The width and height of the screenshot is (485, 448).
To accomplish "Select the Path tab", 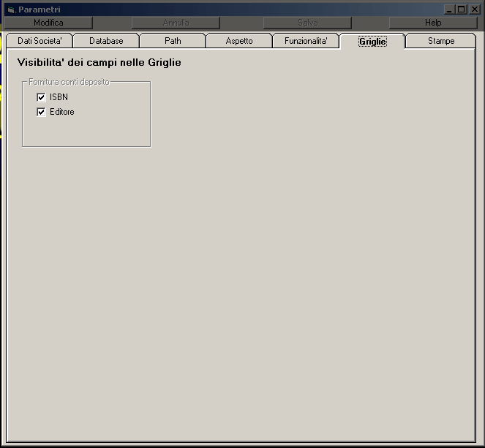I will click(173, 41).
